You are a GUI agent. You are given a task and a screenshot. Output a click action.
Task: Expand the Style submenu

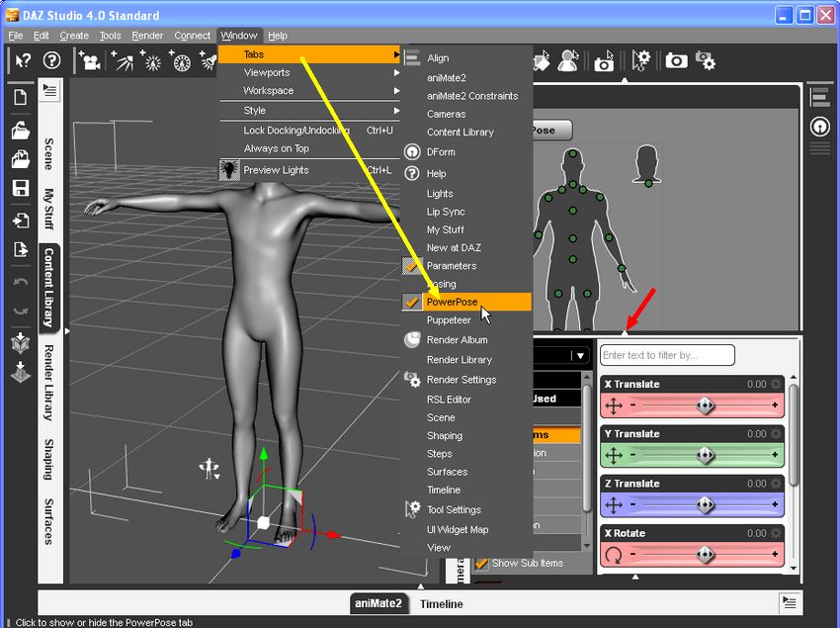pos(309,111)
